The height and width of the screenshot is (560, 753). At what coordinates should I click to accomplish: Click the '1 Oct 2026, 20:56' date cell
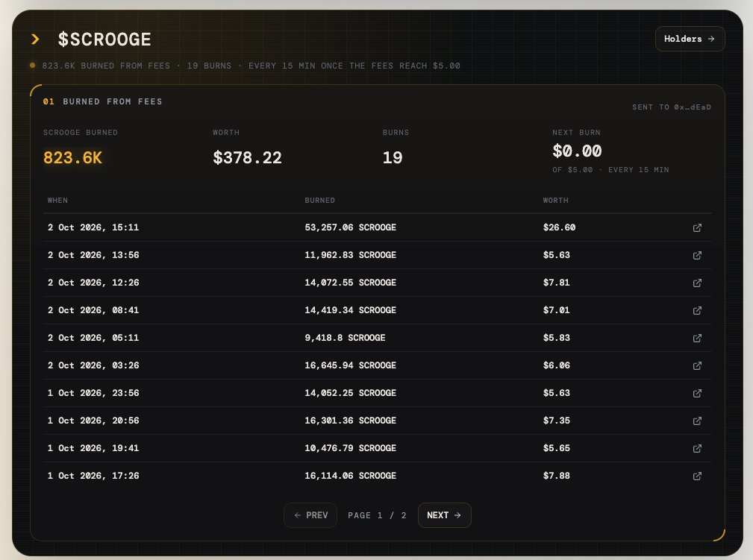pyautogui.click(x=93, y=421)
